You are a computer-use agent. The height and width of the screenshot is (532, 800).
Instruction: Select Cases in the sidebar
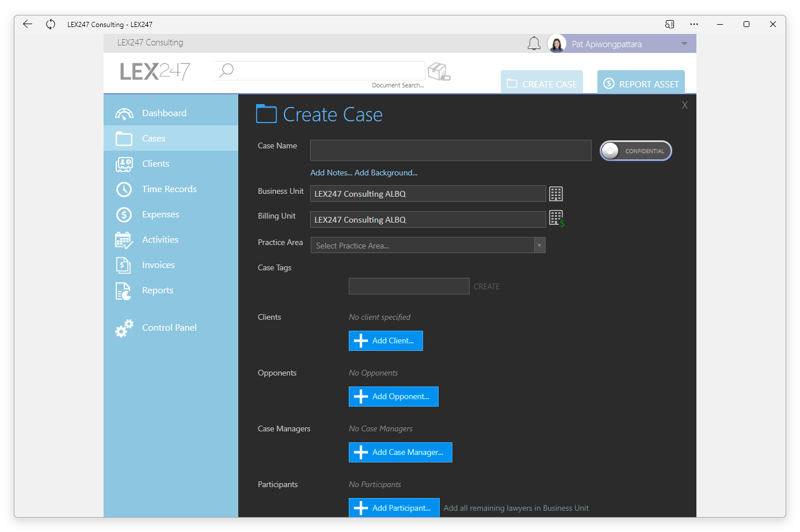(171, 139)
